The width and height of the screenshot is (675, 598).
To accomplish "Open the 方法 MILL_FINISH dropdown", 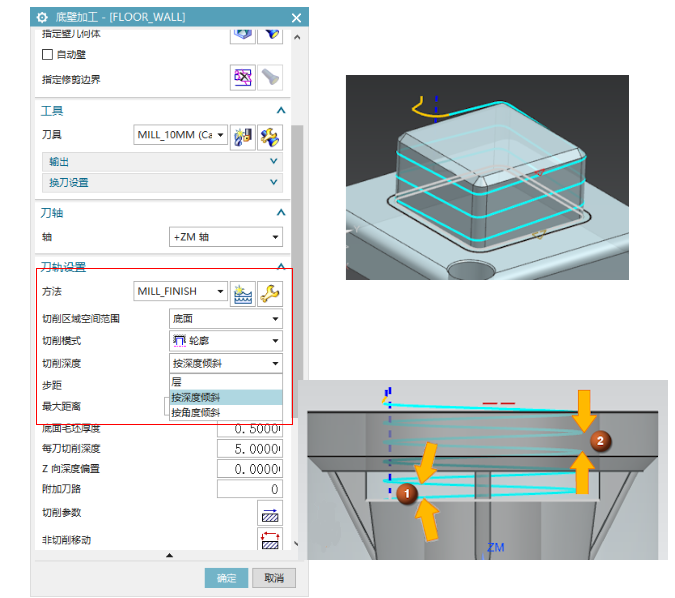I will (x=181, y=291).
